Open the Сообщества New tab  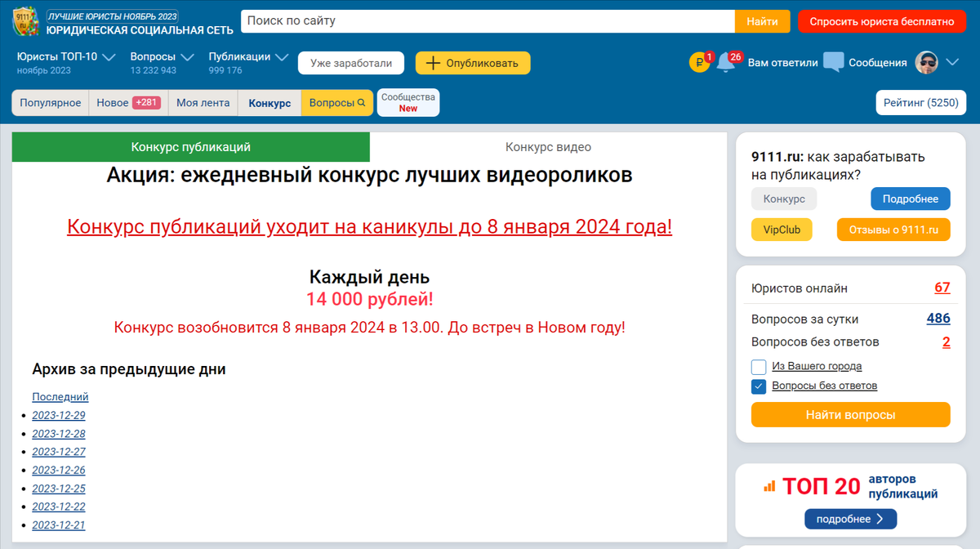[x=408, y=103]
